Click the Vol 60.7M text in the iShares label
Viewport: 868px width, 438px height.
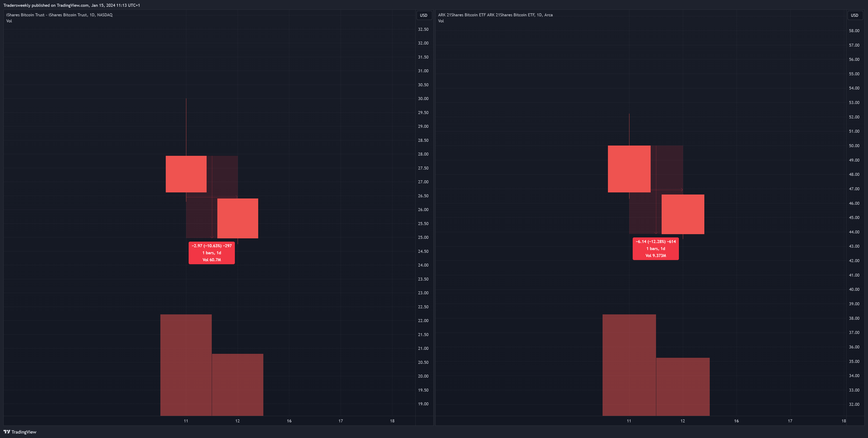click(x=212, y=260)
